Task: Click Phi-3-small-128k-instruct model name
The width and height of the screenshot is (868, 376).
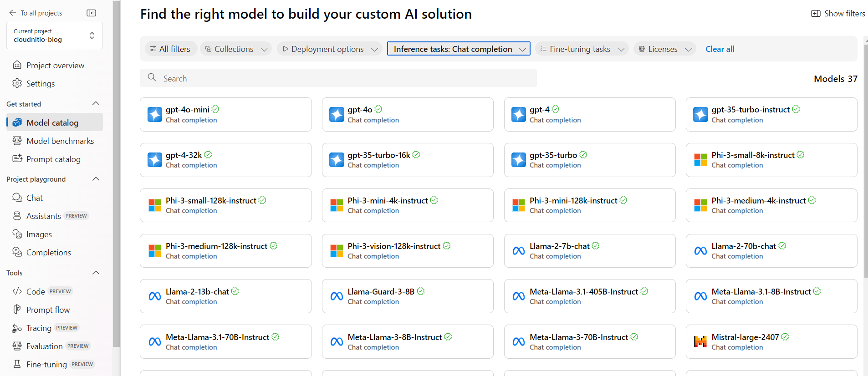Action: [211, 201]
